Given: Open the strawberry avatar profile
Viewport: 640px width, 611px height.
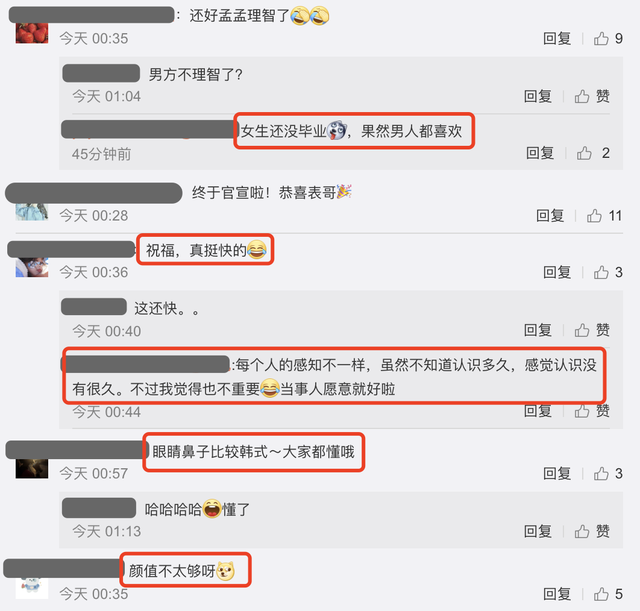Looking at the screenshot, I should pyautogui.click(x=32, y=33).
